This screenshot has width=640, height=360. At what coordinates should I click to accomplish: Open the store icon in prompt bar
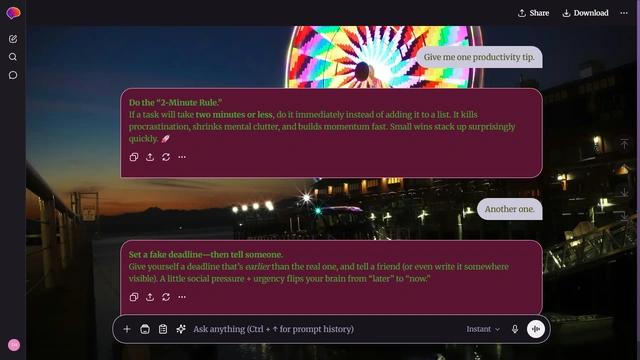(145, 329)
